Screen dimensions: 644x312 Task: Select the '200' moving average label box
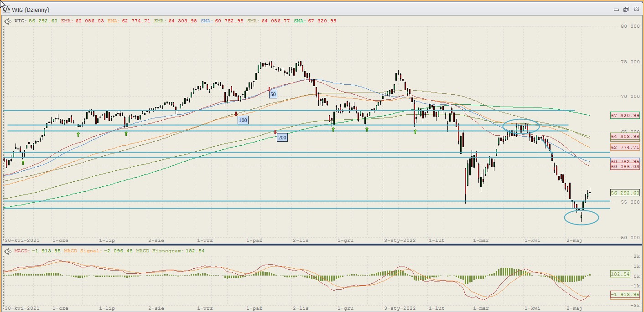[282, 138]
